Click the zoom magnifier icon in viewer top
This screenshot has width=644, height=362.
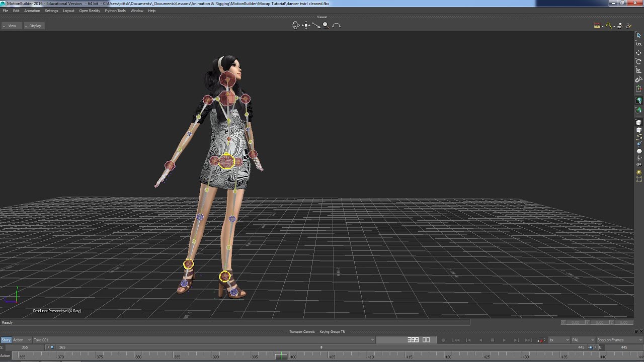pos(326,25)
